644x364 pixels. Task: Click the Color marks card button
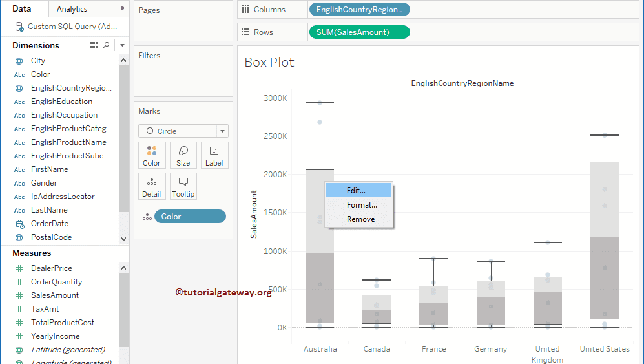[152, 155]
